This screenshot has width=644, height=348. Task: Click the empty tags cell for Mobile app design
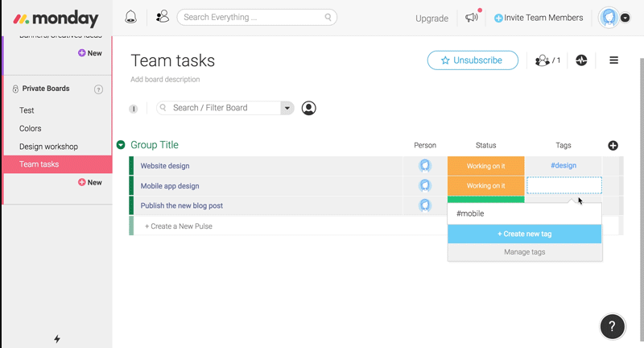click(564, 185)
